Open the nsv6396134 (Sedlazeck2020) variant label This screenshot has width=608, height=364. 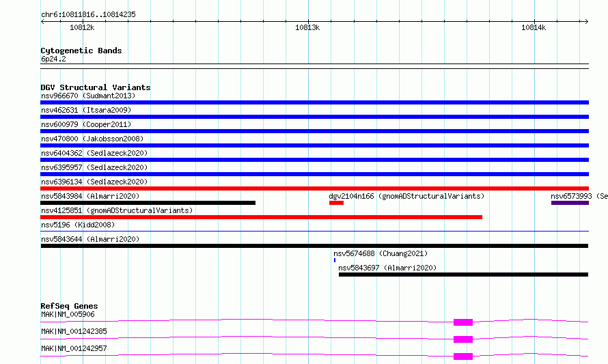coord(94,182)
